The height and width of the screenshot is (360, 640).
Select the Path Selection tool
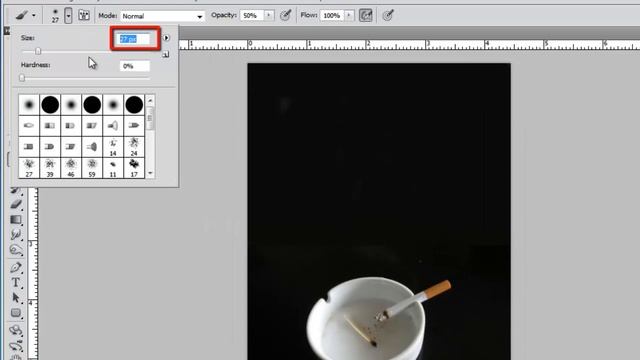pos(16,298)
